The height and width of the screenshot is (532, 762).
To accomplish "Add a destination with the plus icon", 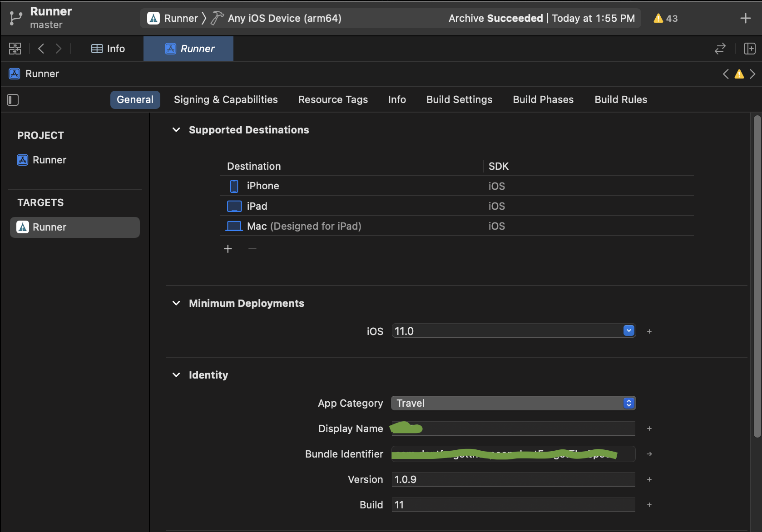I will coord(228,249).
